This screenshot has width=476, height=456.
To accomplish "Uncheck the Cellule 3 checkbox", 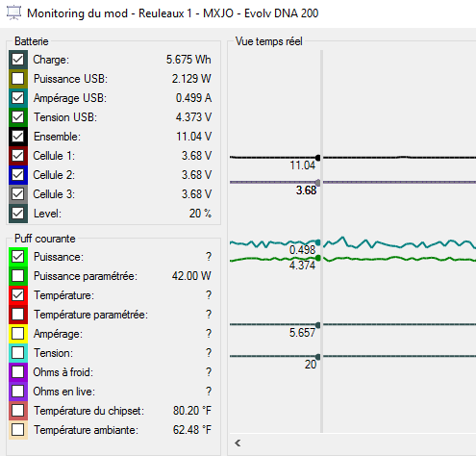I will (18, 194).
